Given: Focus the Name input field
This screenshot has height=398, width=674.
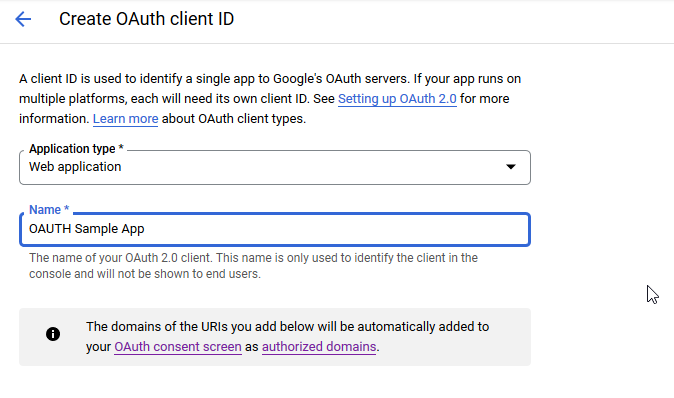Looking at the screenshot, I should 275,229.
